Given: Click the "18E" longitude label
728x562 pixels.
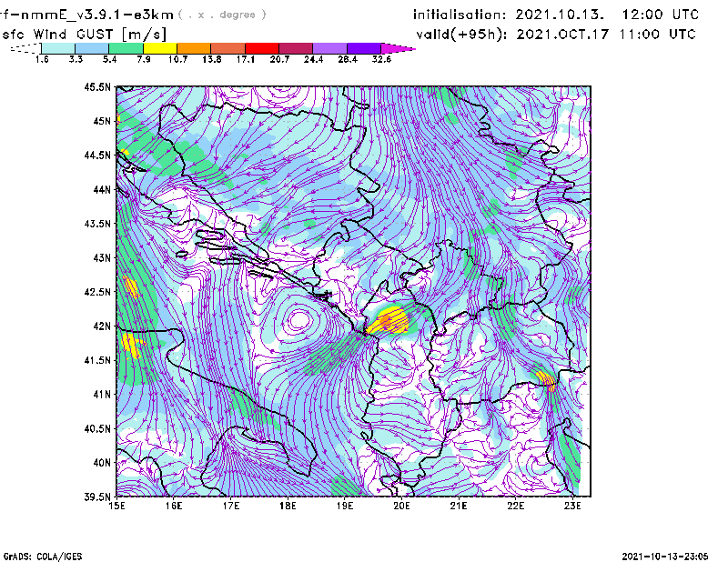Looking at the screenshot, I should [288, 506].
